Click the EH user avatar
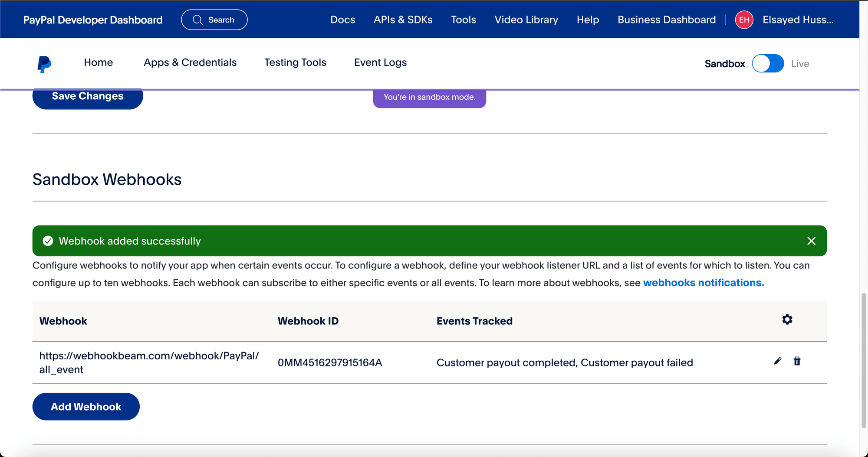Viewport: 868px width, 457px height. [x=744, y=20]
